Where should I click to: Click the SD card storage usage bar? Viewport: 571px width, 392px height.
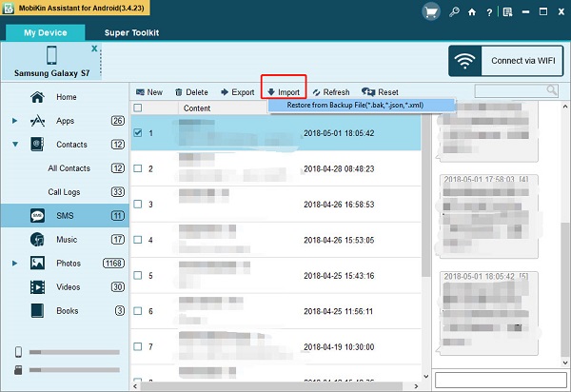coord(74,370)
